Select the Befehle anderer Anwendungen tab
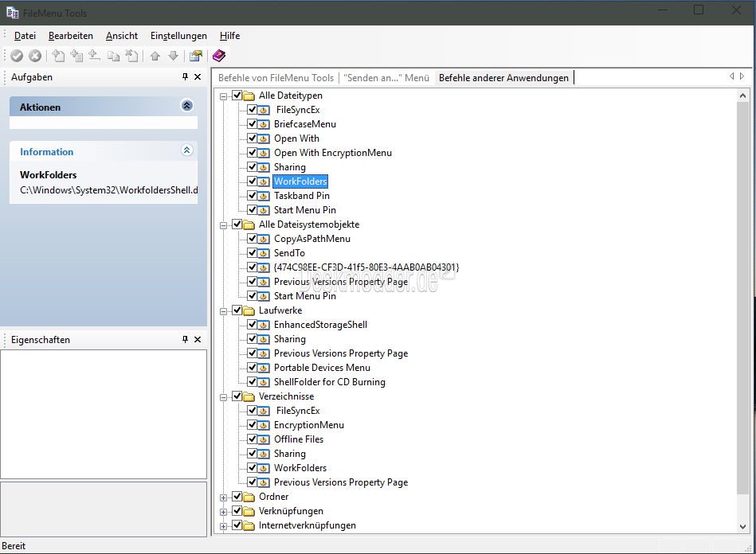Image resolution: width=756 pixels, height=554 pixels. [x=503, y=78]
